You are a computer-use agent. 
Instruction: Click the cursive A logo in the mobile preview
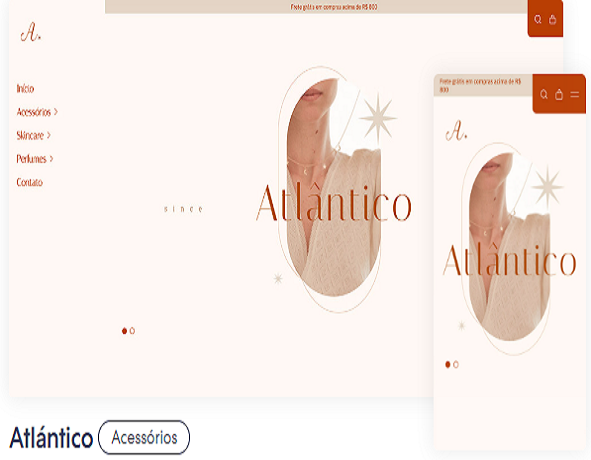pos(456,130)
